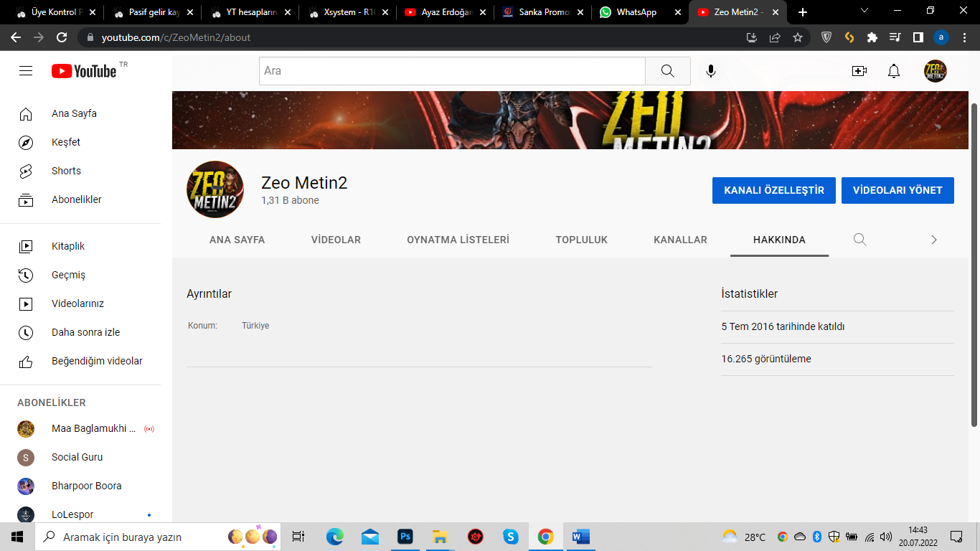Open Bharpoor Boora subscription channel
This screenshot has height=551, width=980.
pos(86,486)
